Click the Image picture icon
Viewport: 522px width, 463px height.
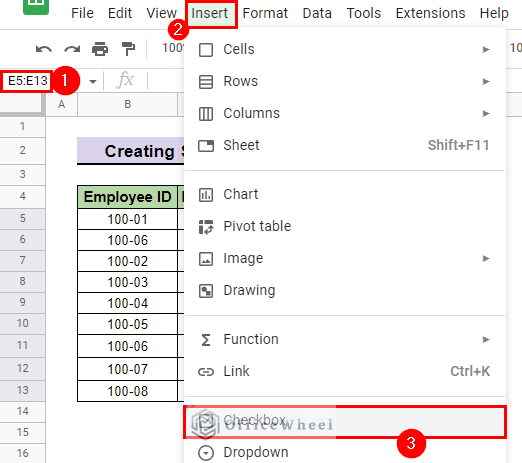click(206, 259)
